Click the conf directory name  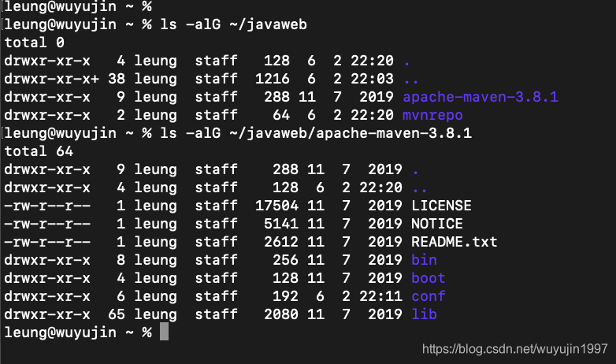coord(429,296)
